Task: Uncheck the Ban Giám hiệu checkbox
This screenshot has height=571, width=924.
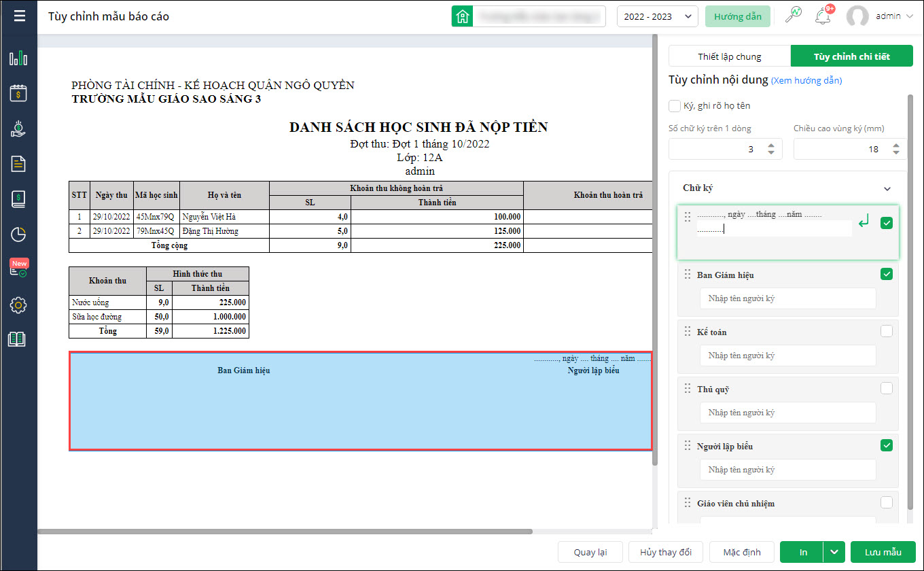Action: [x=887, y=274]
